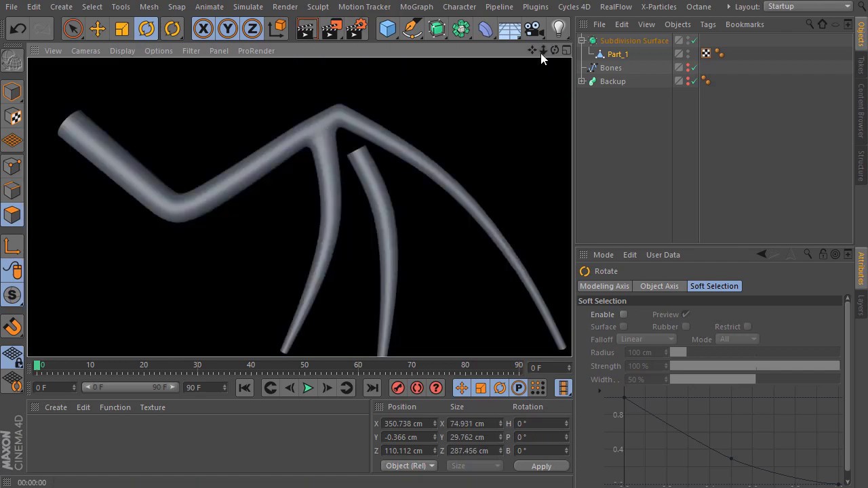The image size is (868, 488).
Task: Click Render View clapperboard icon
Action: click(307, 28)
